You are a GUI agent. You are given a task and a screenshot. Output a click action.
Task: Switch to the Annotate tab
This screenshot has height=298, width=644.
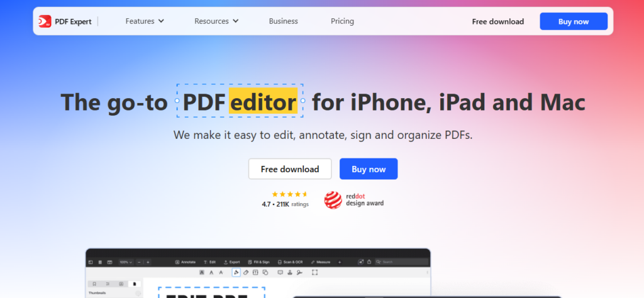(186, 262)
